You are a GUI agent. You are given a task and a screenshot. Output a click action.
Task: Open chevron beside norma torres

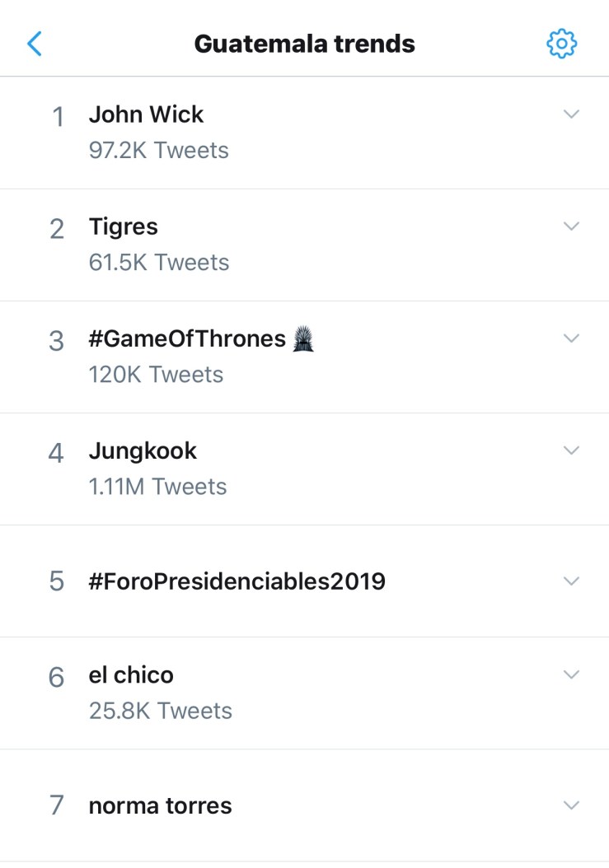point(571,805)
